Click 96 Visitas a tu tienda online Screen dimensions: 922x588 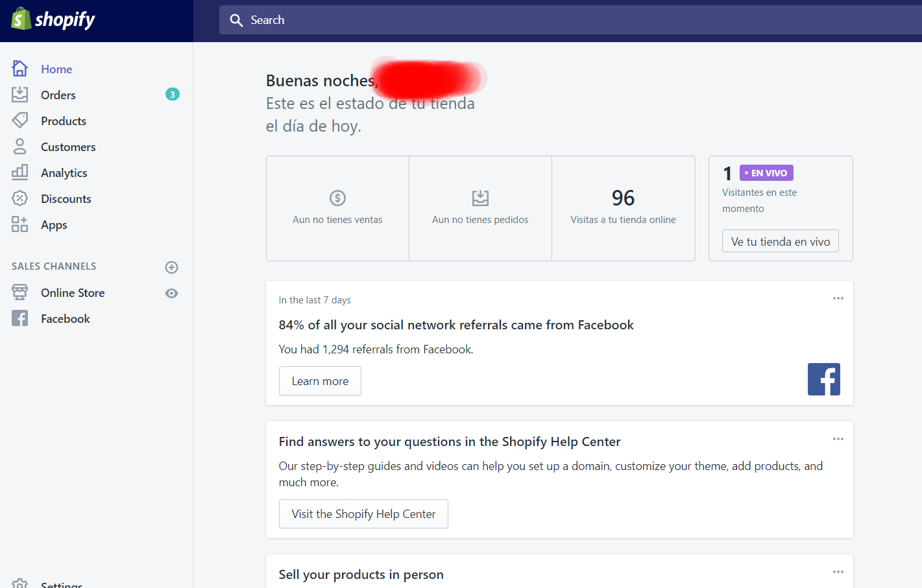click(x=623, y=208)
